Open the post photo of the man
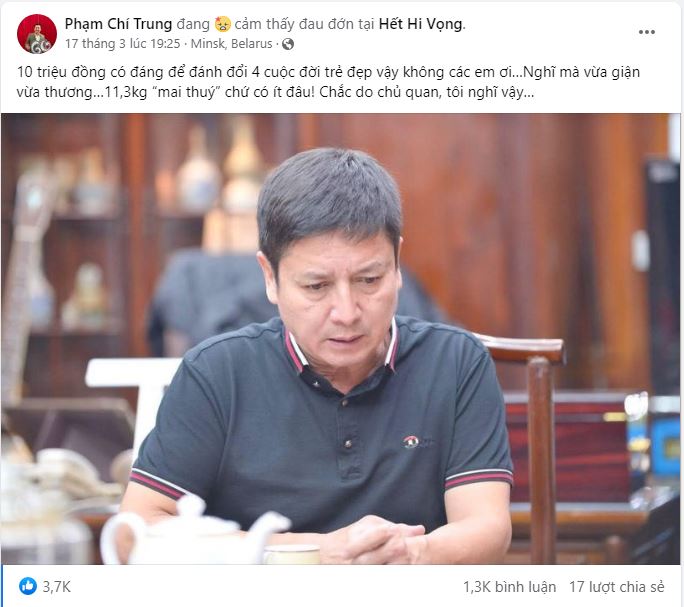The height and width of the screenshot is (607, 684). click(x=341, y=339)
